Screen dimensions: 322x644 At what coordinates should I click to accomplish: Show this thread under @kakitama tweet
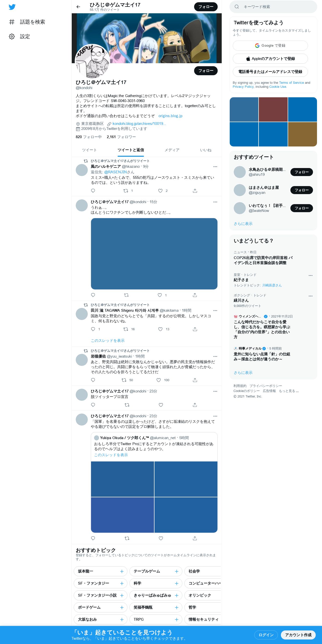pos(108,341)
